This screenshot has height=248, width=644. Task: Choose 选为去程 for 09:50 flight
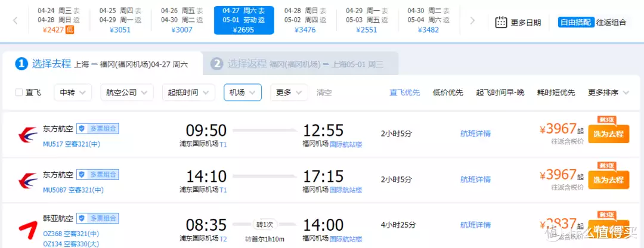pos(609,134)
